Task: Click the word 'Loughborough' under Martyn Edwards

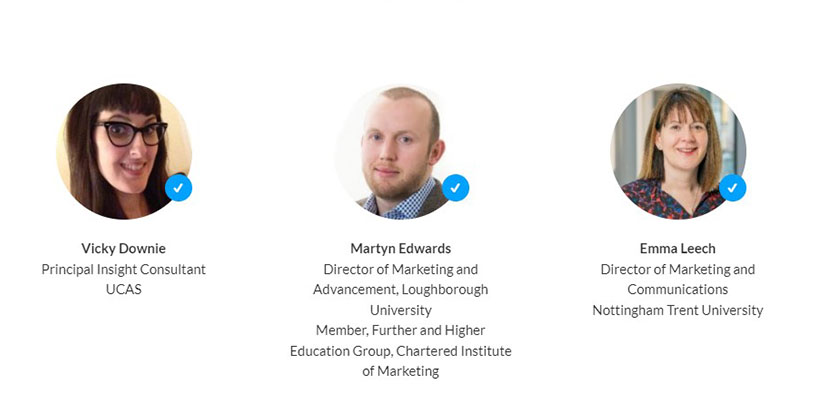Action: 447,290
